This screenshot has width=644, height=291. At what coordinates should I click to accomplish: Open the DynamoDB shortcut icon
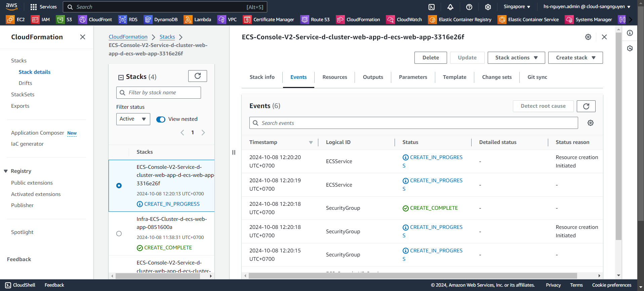click(x=148, y=20)
